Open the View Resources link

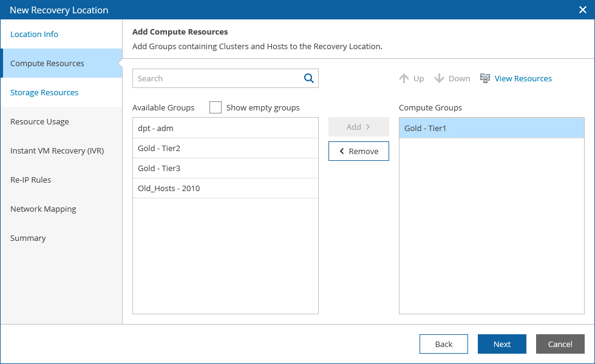coord(523,78)
